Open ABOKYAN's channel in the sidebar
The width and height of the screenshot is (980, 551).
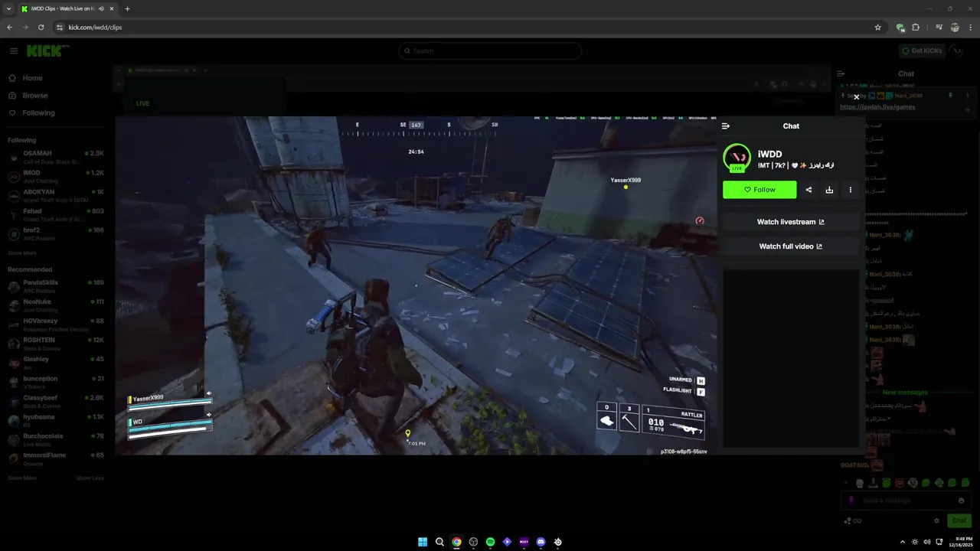coord(55,195)
